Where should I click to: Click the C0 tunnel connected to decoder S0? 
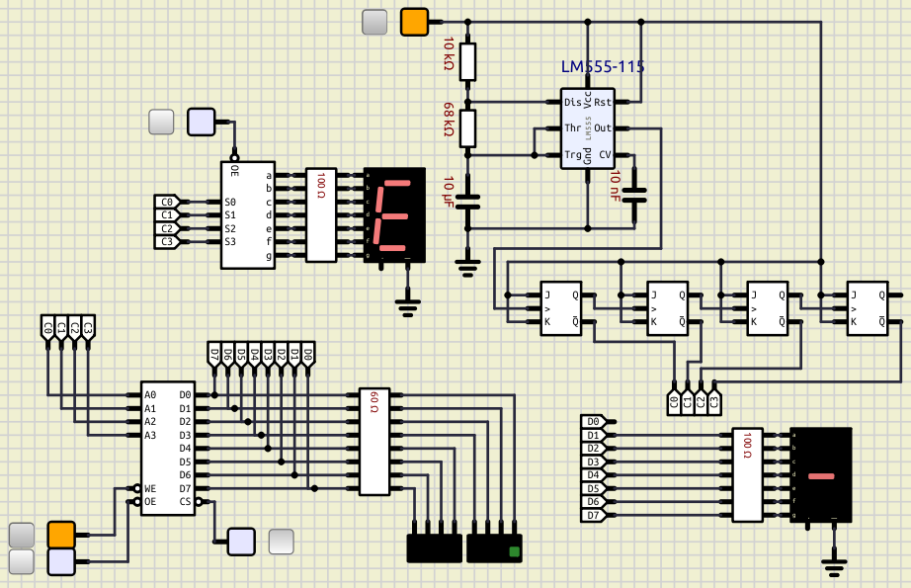click(x=167, y=202)
